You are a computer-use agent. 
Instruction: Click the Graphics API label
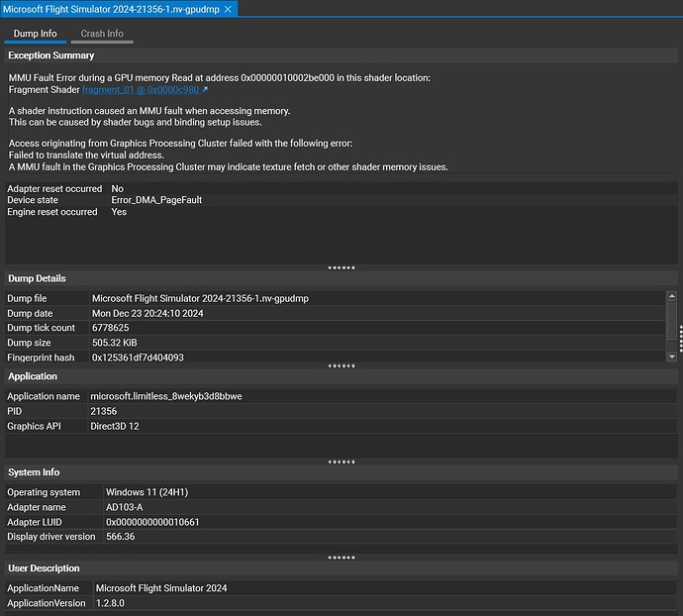tap(34, 427)
